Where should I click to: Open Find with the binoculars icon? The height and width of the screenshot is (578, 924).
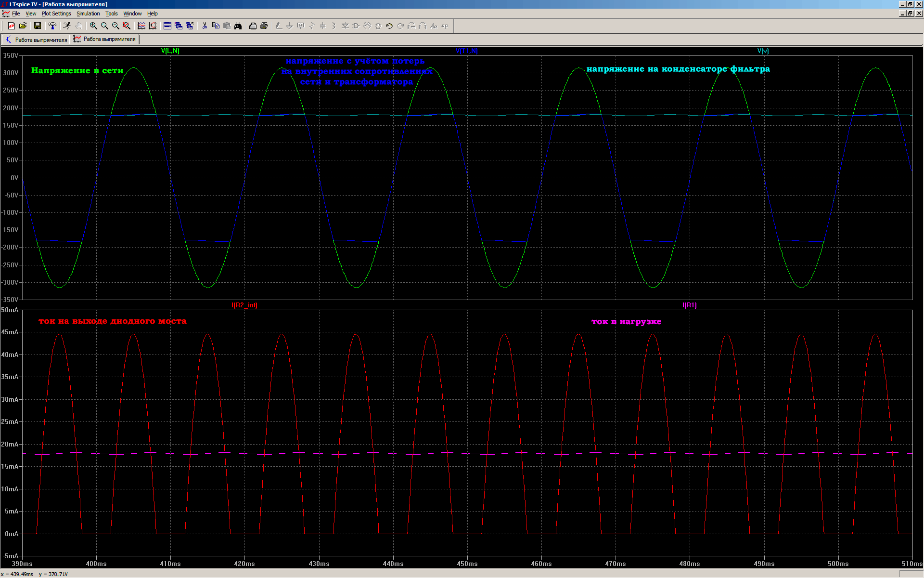[238, 26]
